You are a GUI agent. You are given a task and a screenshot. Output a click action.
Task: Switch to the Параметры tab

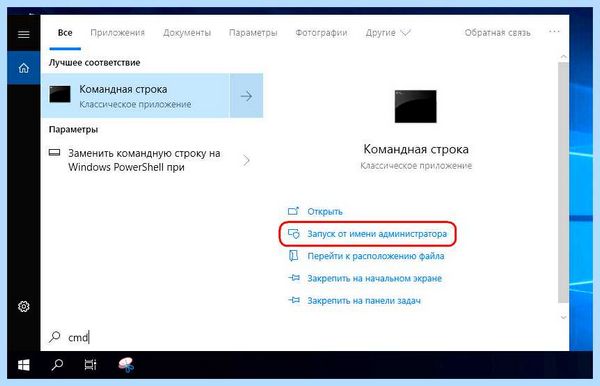pos(253,33)
